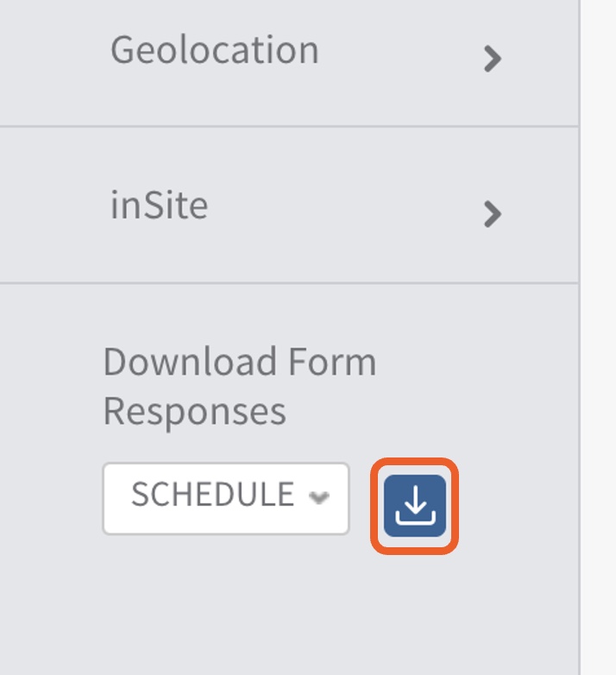Click the SCHEDULE button text
This screenshot has width=616, height=675.
click(x=212, y=495)
